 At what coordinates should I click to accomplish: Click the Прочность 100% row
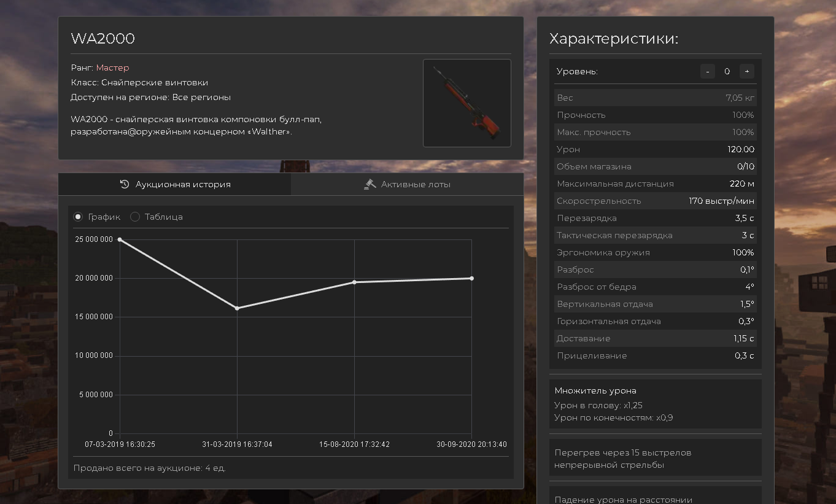tap(656, 115)
